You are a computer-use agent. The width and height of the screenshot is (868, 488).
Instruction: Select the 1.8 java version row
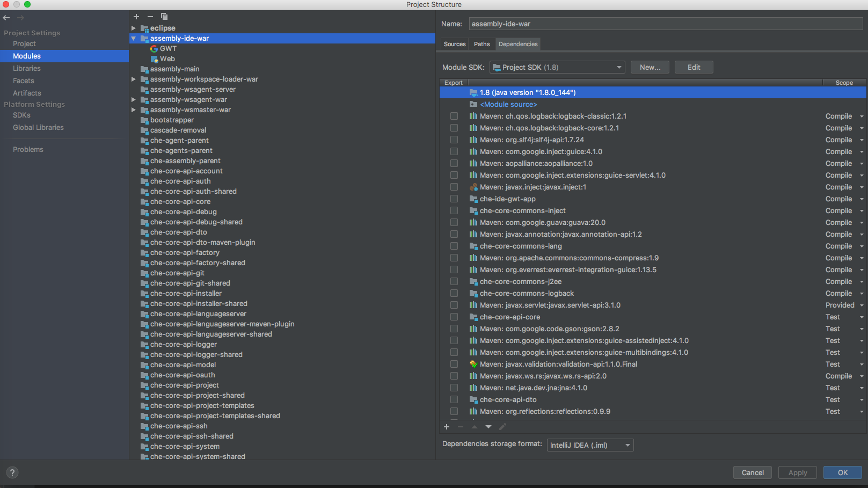(x=653, y=93)
